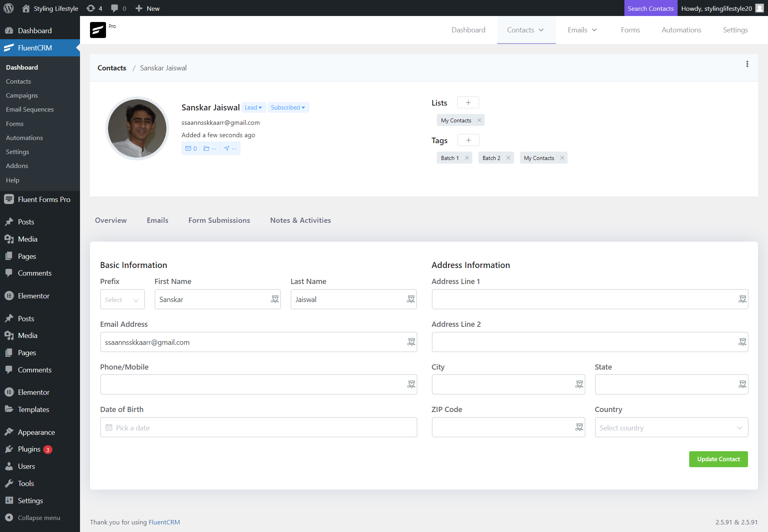Image resolution: width=768 pixels, height=532 pixels.
Task: Click the Address Line 2 input field
Action: 590,342
